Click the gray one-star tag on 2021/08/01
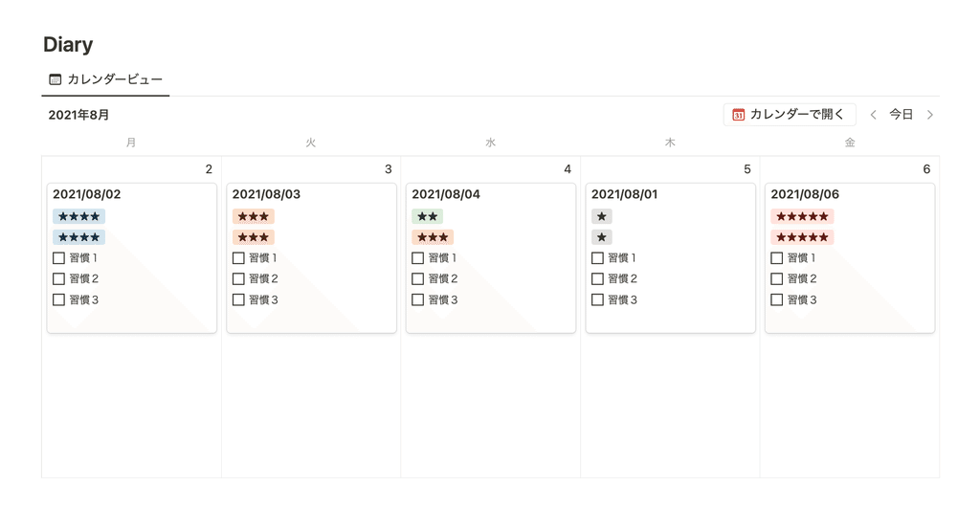The image size is (980, 508). click(601, 217)
